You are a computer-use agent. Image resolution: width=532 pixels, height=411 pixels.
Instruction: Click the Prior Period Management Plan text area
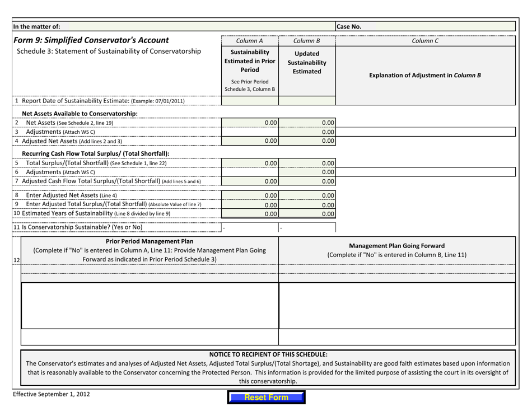148,305
